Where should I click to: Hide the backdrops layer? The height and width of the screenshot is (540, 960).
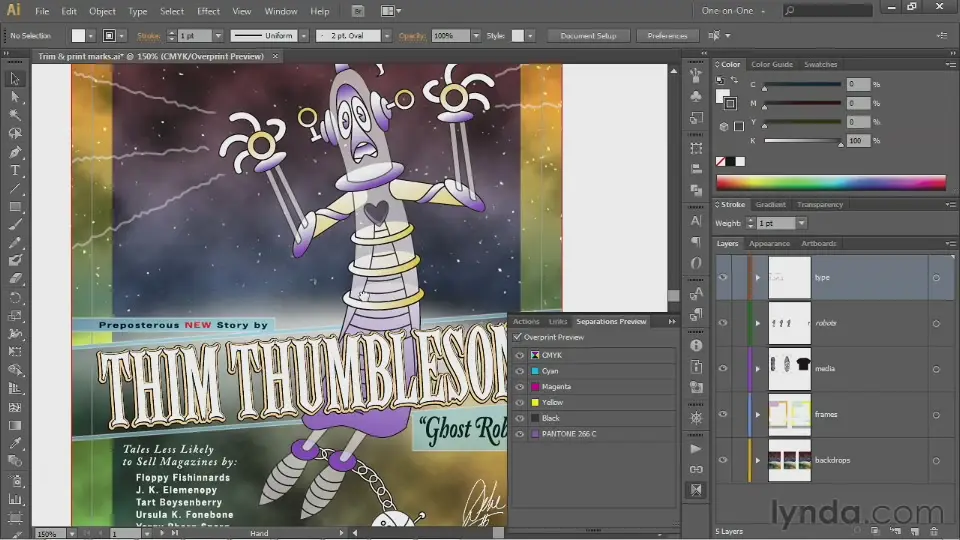[x=723, y=460]
